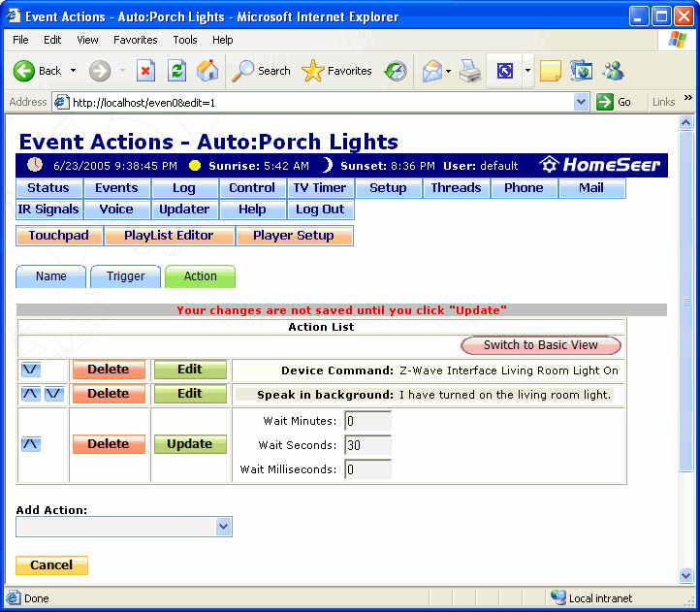Open the address bar URL dropdown
Image resolution: width=700 pixels, height=612 pixels.
pos(581,102)
